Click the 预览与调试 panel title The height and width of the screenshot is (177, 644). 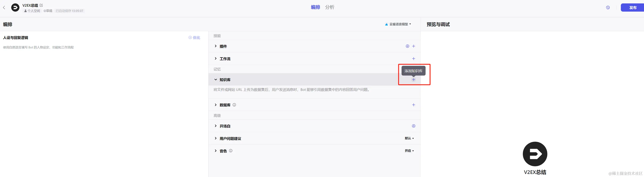click(438, 24)
